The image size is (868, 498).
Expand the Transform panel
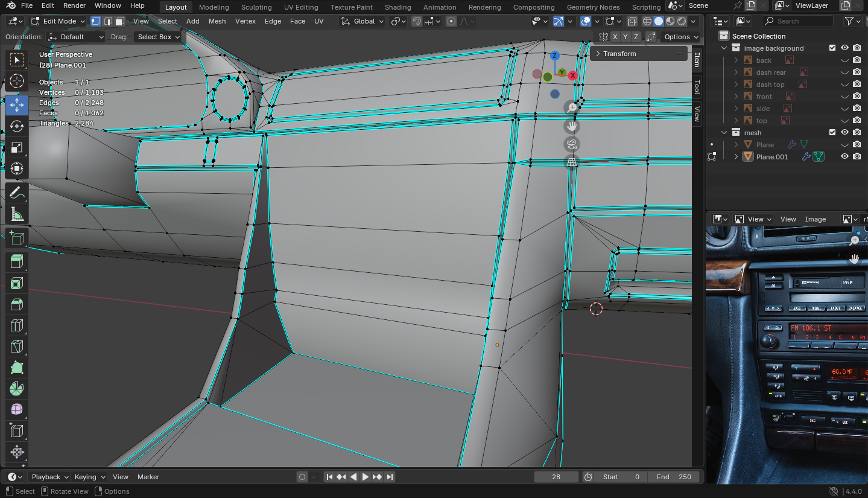pos(619,54)
